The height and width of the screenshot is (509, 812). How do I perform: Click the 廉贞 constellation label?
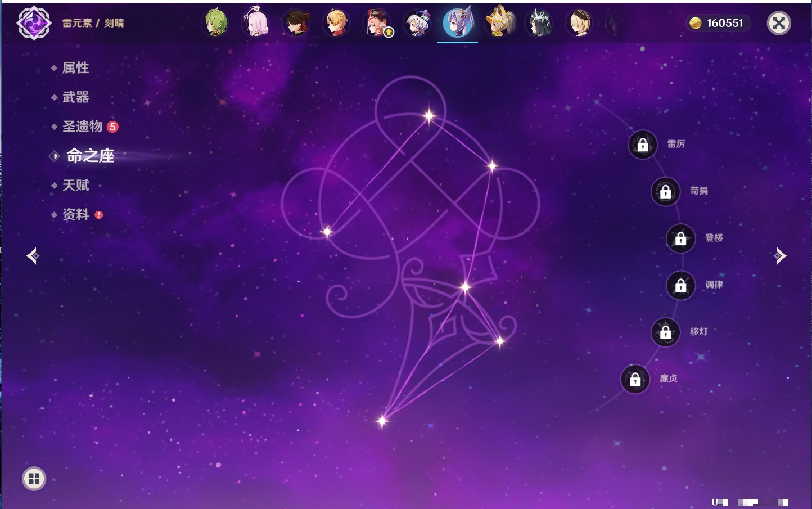(x=669, y=379)
